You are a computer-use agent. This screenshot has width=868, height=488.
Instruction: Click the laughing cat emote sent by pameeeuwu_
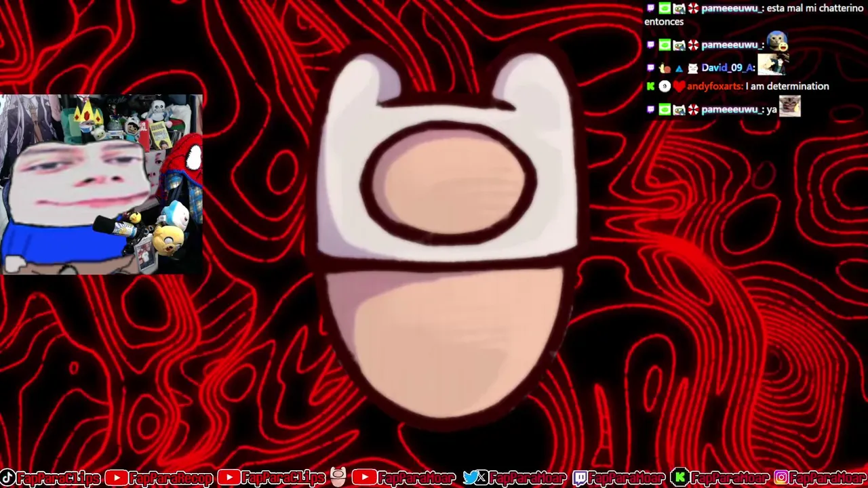pos(777,42)
